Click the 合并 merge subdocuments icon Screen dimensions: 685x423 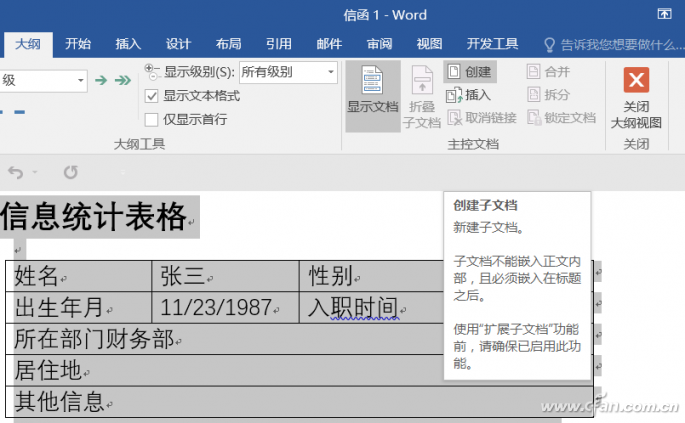533,72
